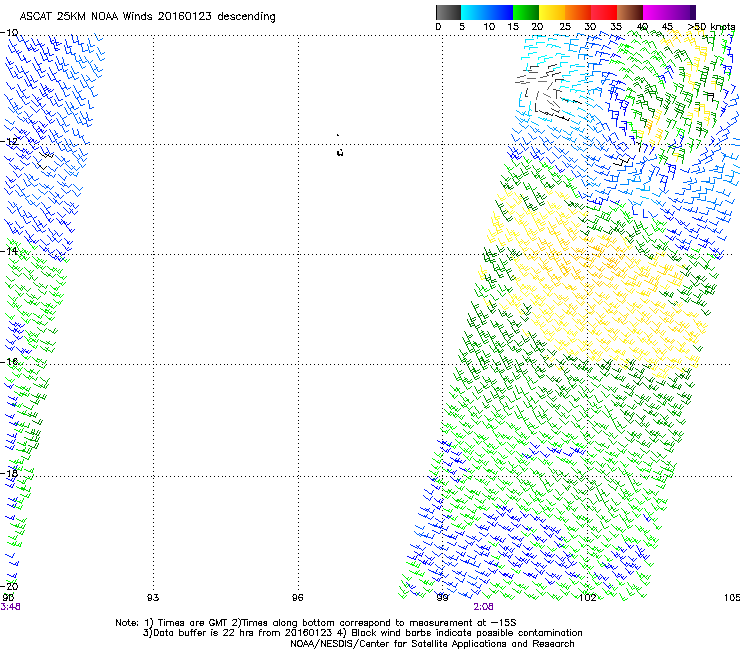740x650 pixels.
Task: Click the title 'ASCAT 25KM NOAA Winds 20160123 descending'
Action: [147, 17]
